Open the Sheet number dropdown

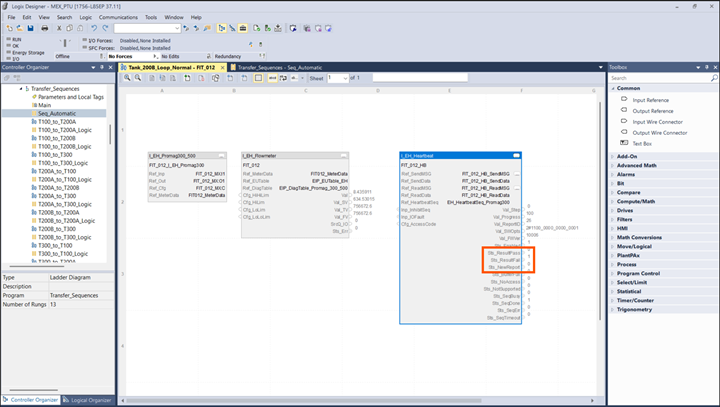point(345,78)
